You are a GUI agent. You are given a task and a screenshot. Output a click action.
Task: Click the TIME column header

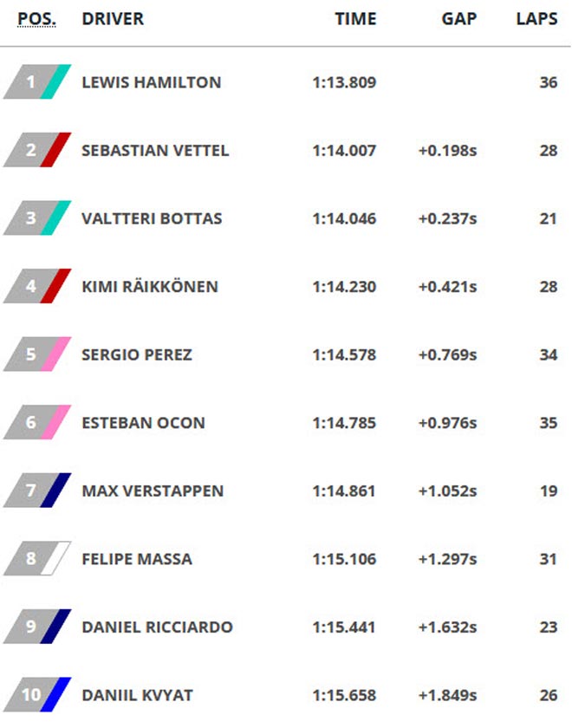pos(355,19)
